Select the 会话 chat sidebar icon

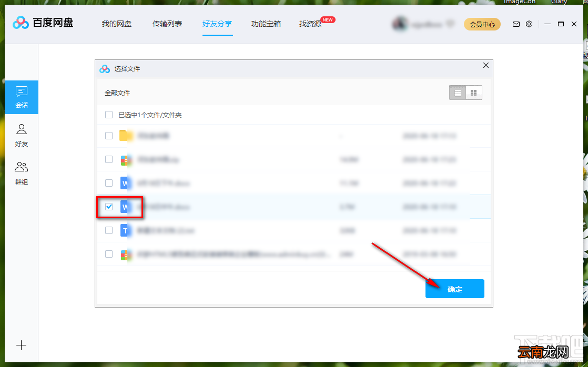click(x=22, y=97)
